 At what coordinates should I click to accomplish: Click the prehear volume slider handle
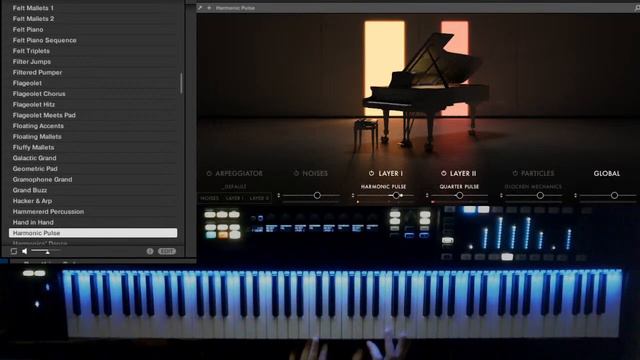(47, 252)
